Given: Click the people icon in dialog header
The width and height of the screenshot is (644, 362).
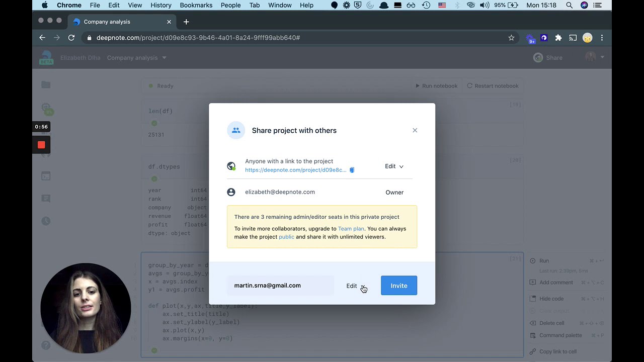Looking at the screenshot, I should pos(236,130).
